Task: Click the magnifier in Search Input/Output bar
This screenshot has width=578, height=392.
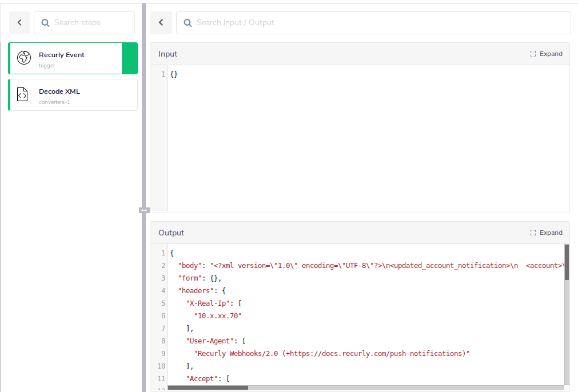Action: (188, 22)
